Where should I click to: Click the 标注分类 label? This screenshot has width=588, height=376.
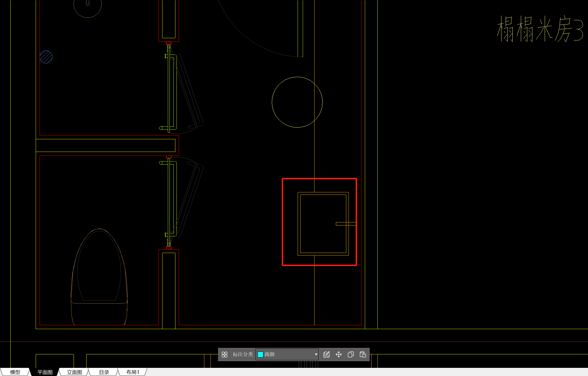(243, 354)
